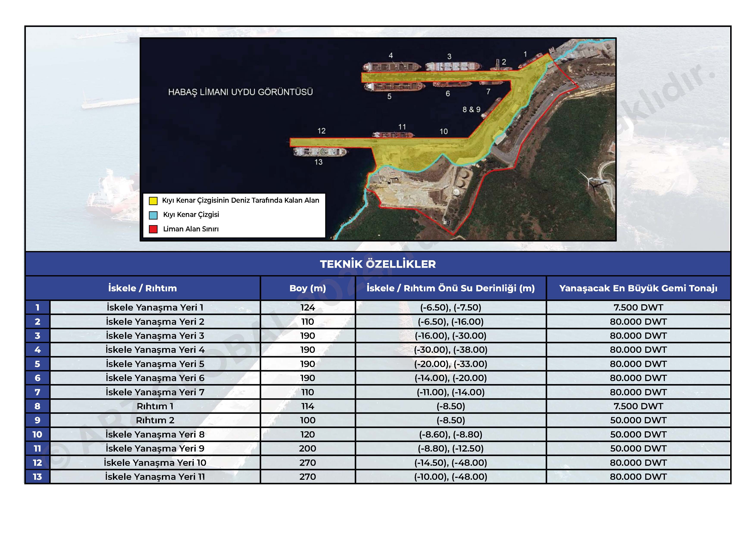
Task: Click the length value '100'
Action: pos(308,420)
